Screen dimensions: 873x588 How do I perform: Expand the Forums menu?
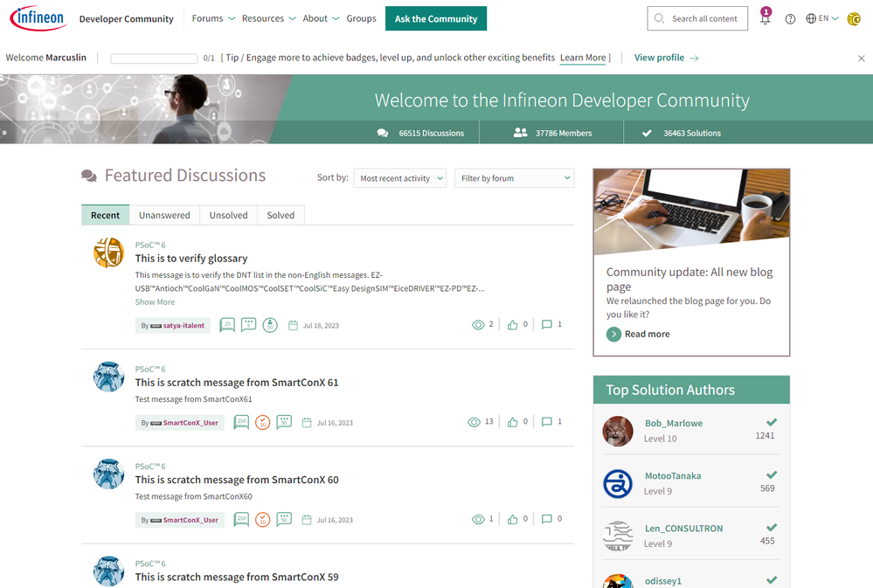213,18
